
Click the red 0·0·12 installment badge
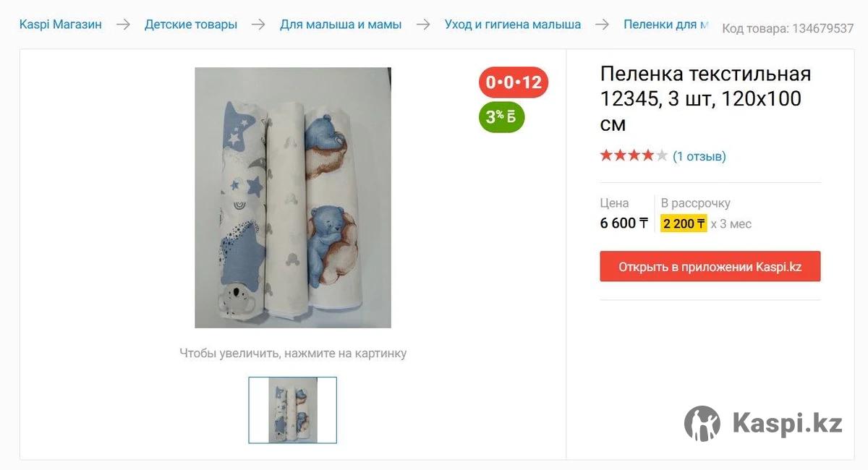514,82
